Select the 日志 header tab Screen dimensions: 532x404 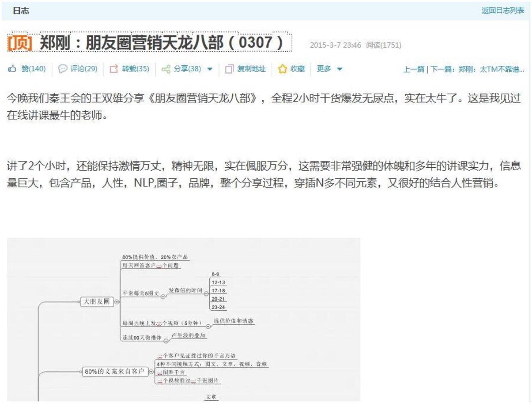21,11
